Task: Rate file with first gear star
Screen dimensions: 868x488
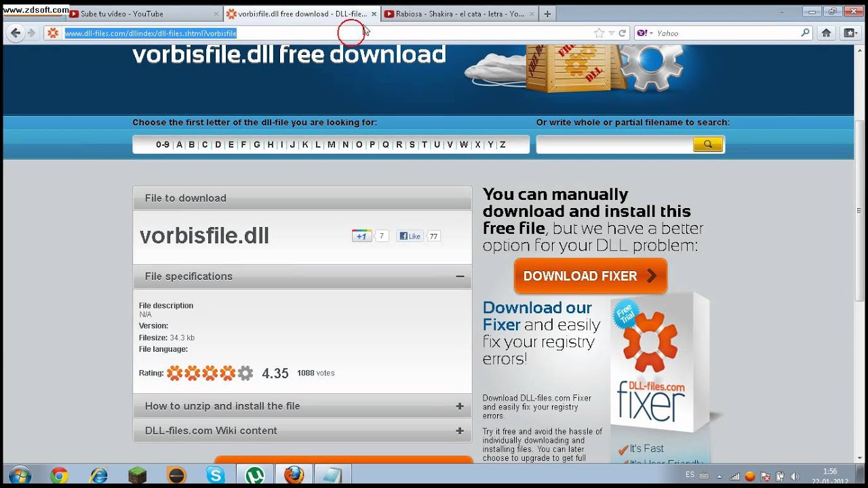Action: click(x=175, y=373)
